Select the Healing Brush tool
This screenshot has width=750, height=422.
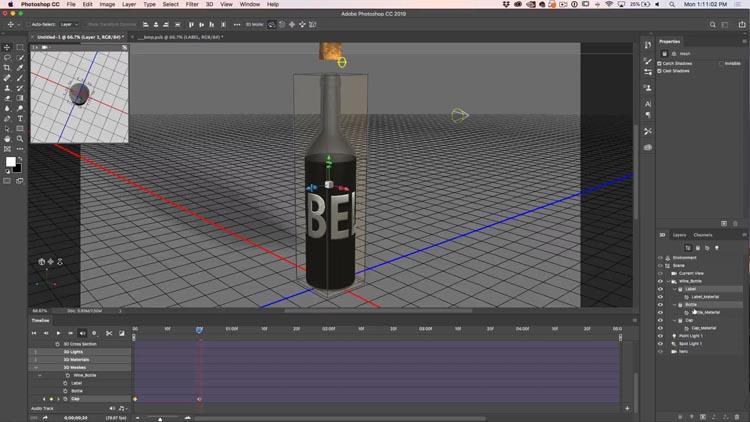(7, 78)
